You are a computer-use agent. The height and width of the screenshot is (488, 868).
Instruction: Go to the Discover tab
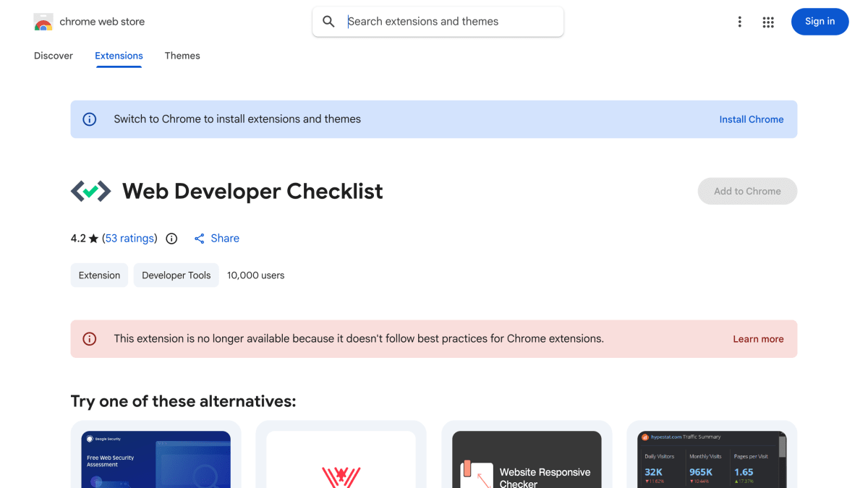point(54,56)
